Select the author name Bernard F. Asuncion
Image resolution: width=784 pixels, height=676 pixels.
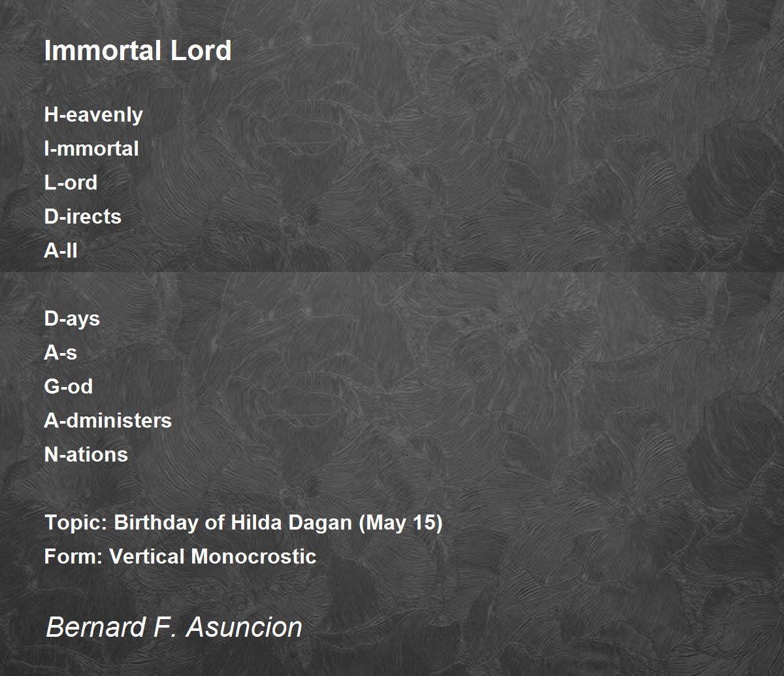174,627
